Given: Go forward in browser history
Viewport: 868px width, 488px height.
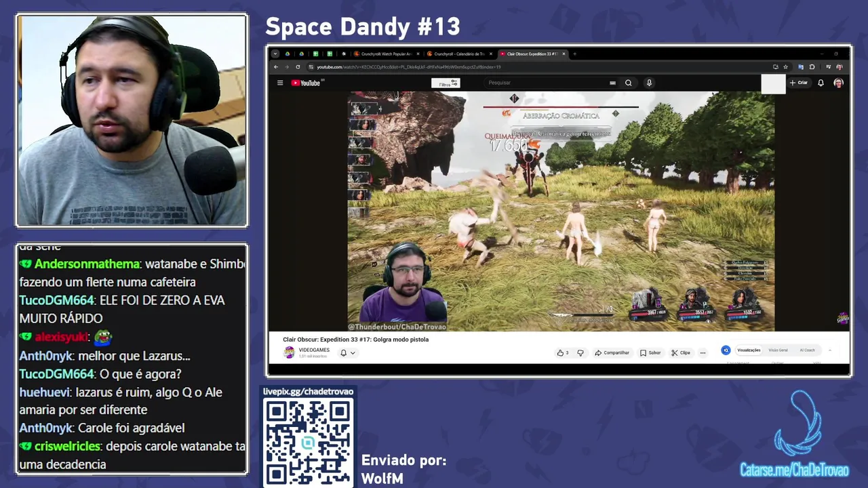Looking at the screenshot, I should pyautogui.click(x=286, y=67).
